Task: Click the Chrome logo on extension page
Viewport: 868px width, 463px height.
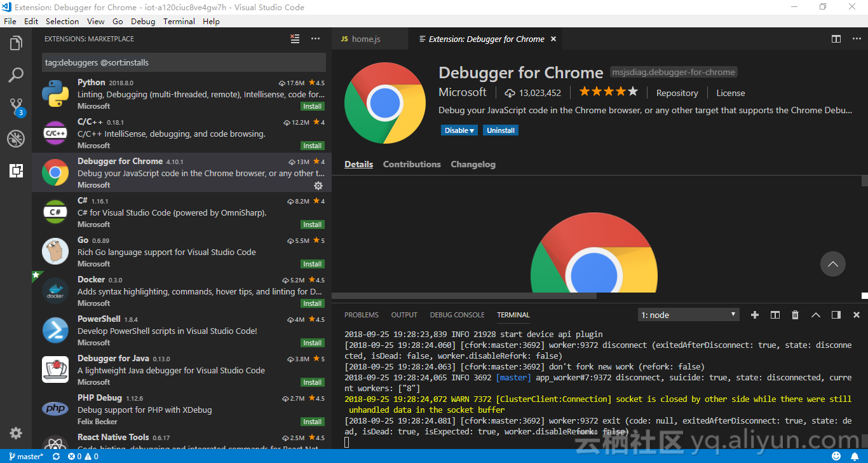Action: [385, 103]
